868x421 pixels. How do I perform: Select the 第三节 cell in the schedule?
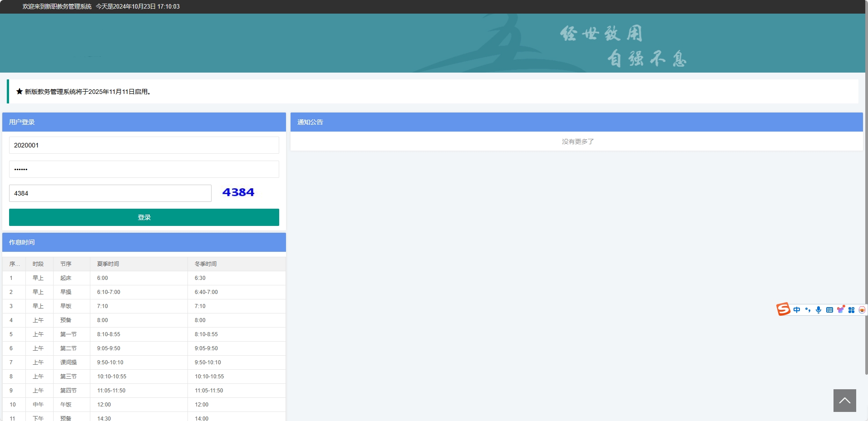point(72,377)
